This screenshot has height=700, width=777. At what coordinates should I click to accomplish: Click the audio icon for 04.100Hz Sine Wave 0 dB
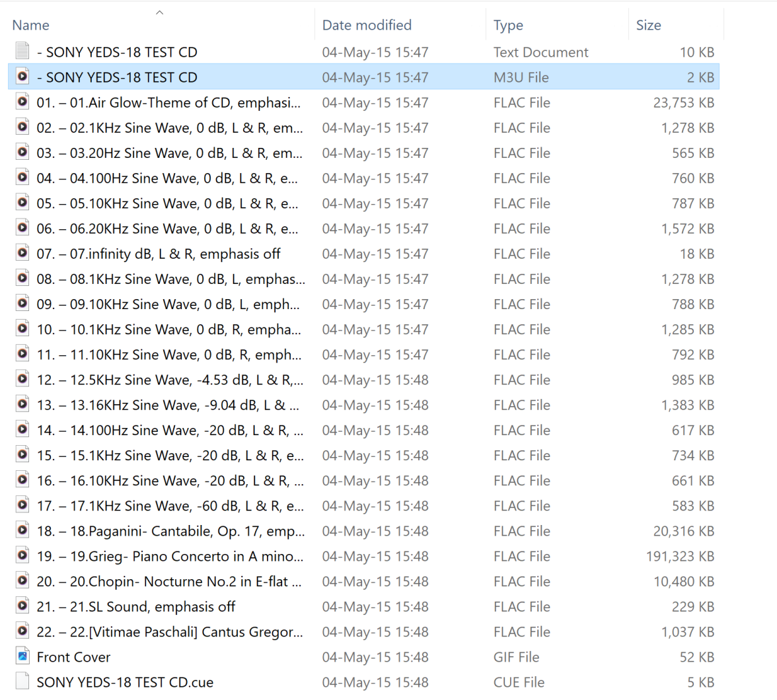(x=22, y=177)
